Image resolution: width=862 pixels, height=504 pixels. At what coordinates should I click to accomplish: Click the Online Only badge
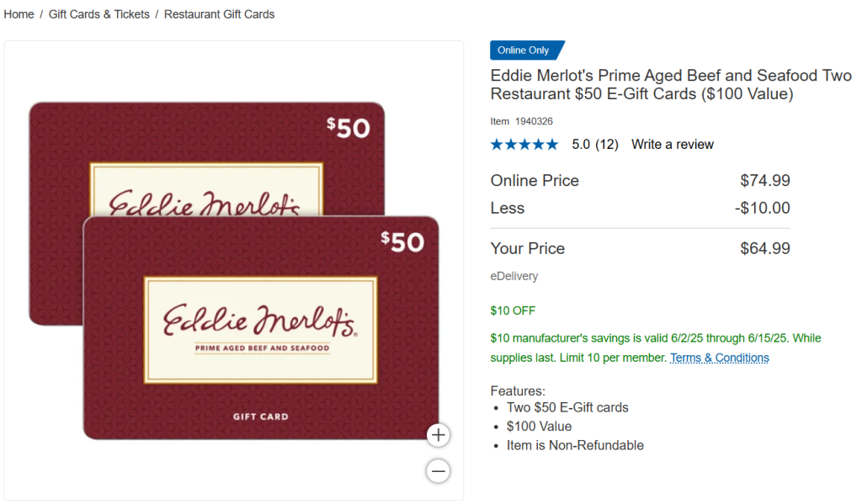(525, 50)
